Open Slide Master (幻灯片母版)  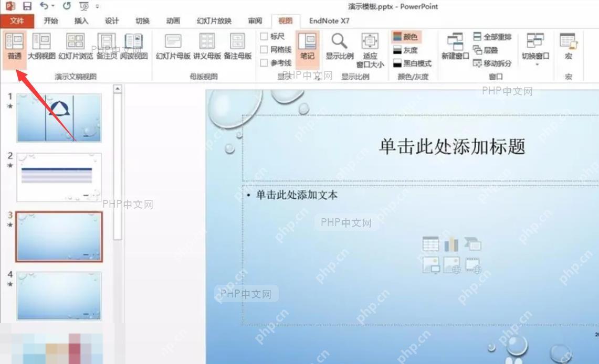173,47
